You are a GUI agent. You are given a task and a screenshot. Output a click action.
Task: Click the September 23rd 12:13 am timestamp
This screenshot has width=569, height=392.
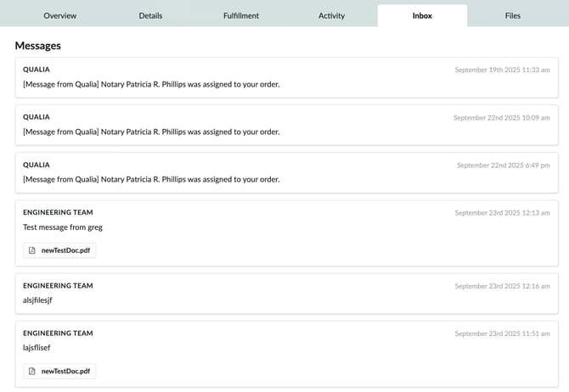[502, 213]
